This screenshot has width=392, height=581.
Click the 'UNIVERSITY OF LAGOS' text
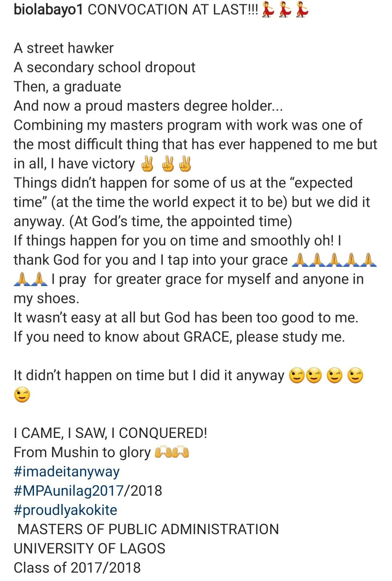89,548
